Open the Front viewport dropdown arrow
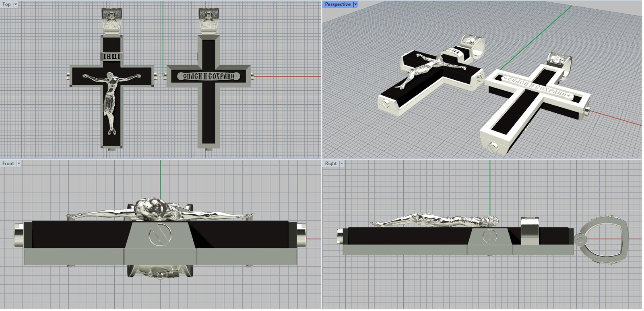This screenshot has width=644, height=311. tap(19, 164)
